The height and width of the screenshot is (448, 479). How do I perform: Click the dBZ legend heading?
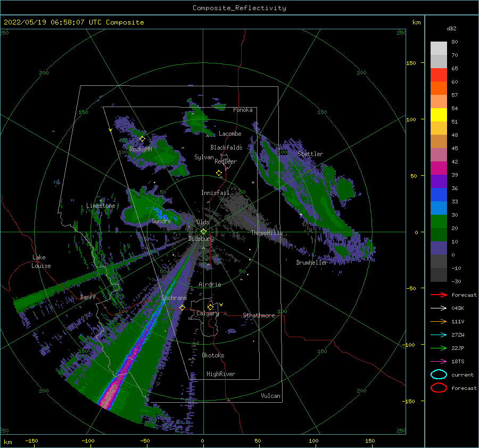click(451, 28)
